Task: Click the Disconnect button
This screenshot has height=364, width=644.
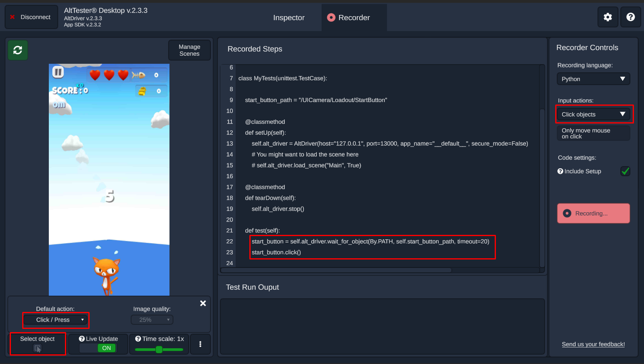Action: coord(31,17)
